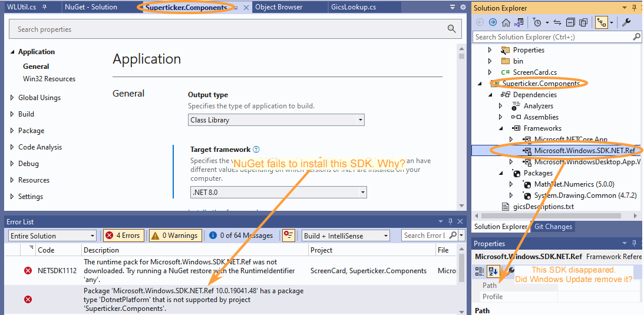Expand the Build settings section

pyautogui.click(x=12, y=114)
